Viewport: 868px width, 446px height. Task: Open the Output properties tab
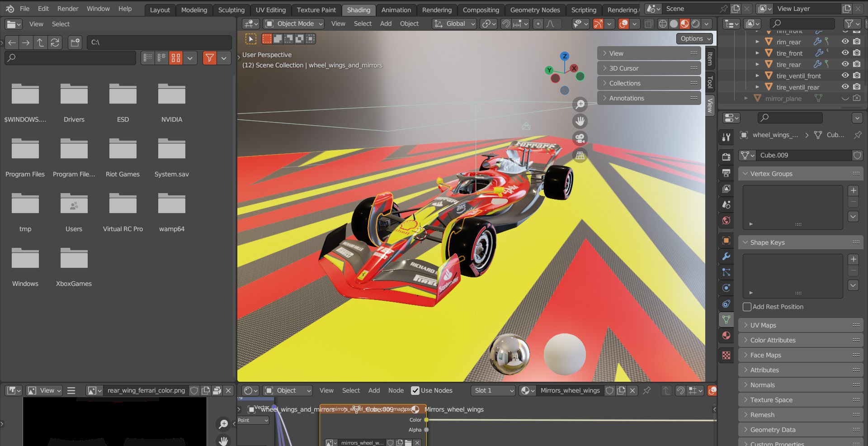726,173
